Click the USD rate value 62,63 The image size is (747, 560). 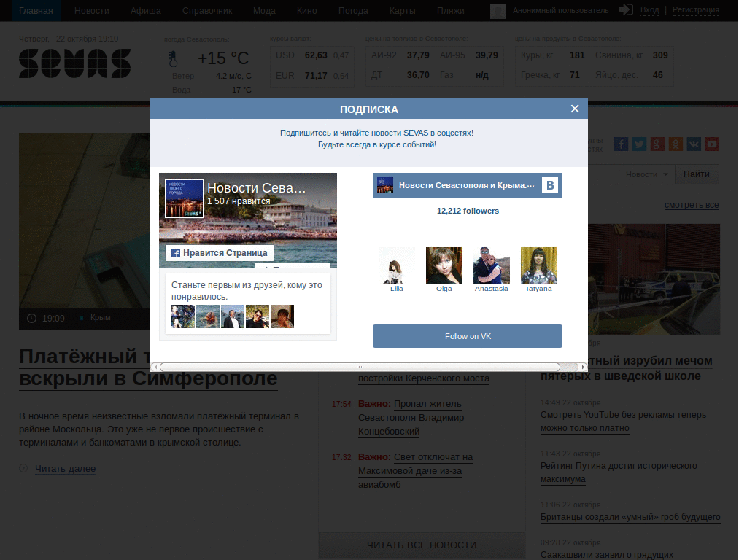(316, 55)
